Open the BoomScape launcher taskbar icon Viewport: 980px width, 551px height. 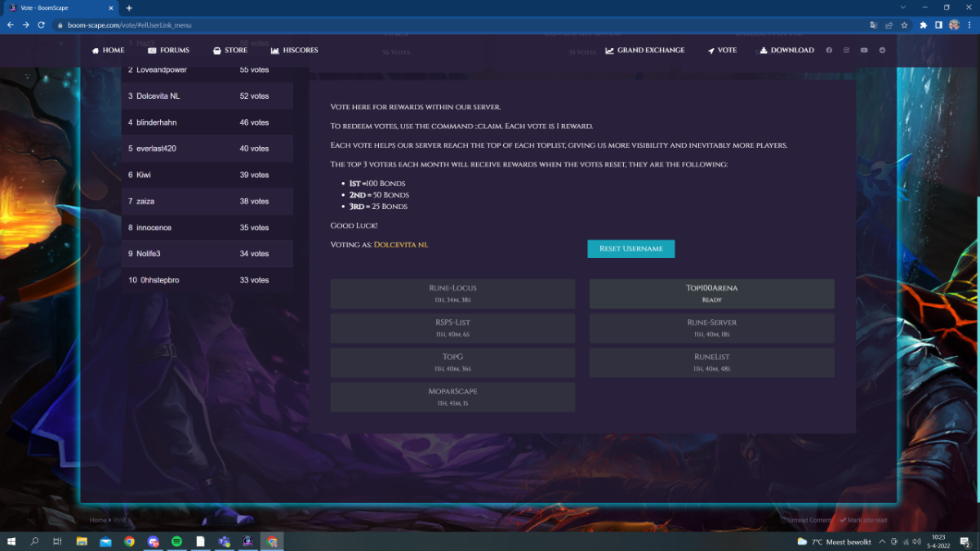(247, 541)
